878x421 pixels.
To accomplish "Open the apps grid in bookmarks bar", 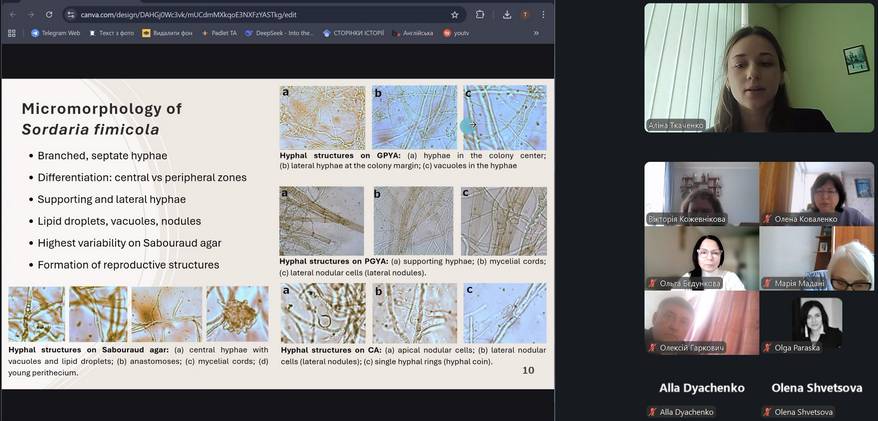I will coord(12,33).
